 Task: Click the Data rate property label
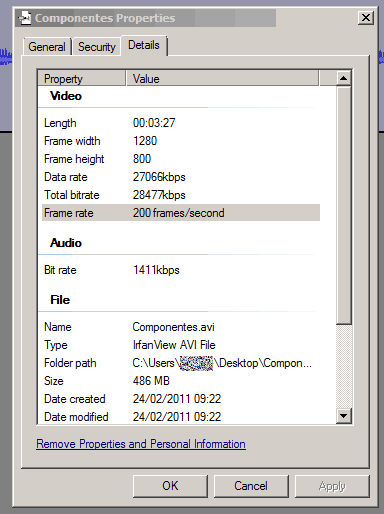tap(66, 177)
